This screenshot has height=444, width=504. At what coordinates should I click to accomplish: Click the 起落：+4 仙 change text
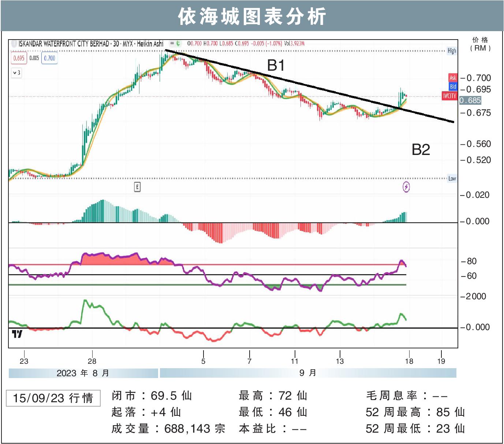pos(146,412)
